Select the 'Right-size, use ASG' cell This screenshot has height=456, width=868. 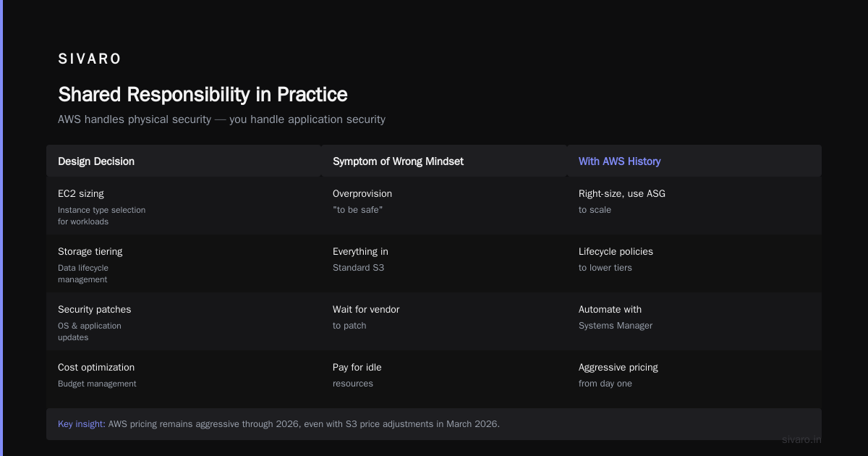622,194
